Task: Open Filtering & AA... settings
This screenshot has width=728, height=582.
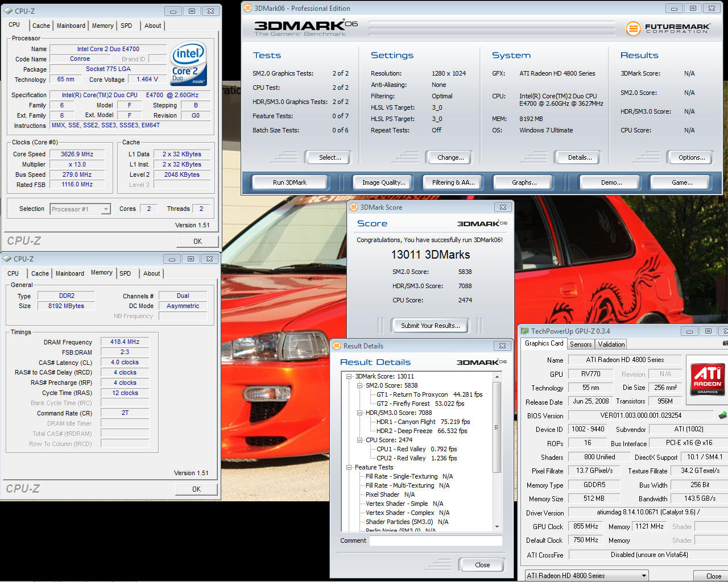Action: [x=453, y=182]
